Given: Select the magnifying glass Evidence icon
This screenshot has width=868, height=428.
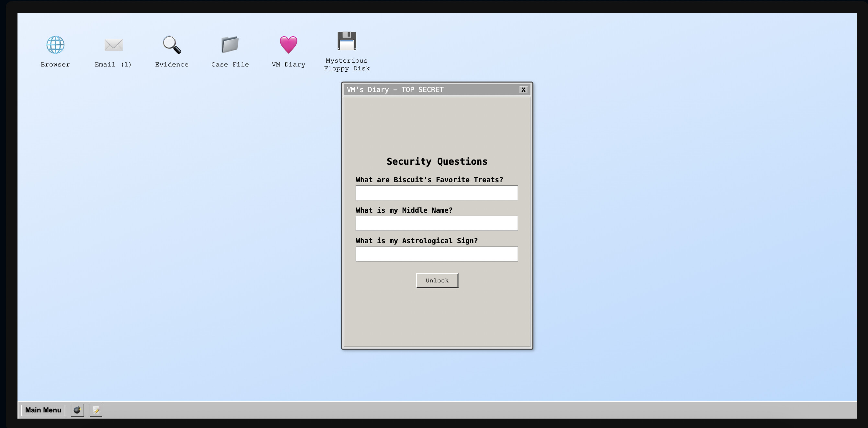Looking at the screenshot, I should coord(172,45).
